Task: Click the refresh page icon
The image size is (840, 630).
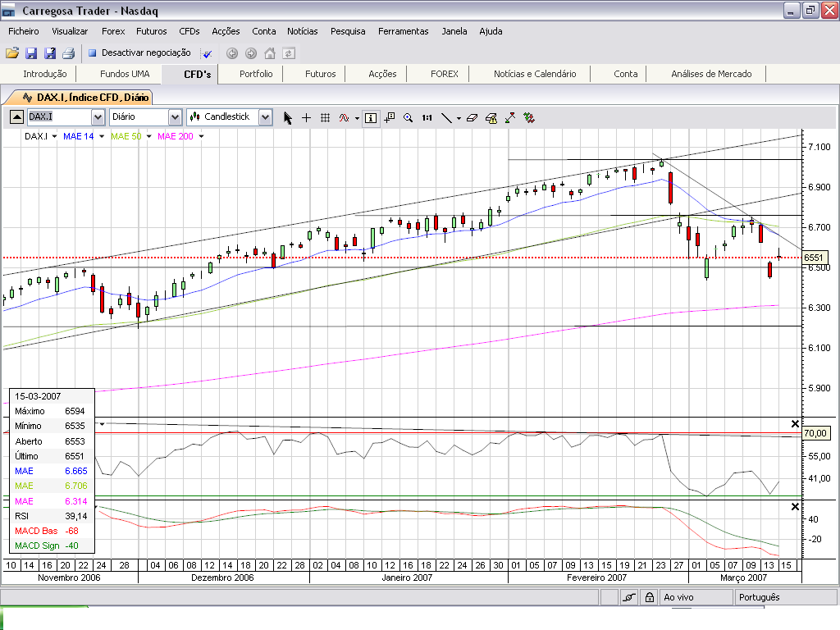Action: point(289,53)
